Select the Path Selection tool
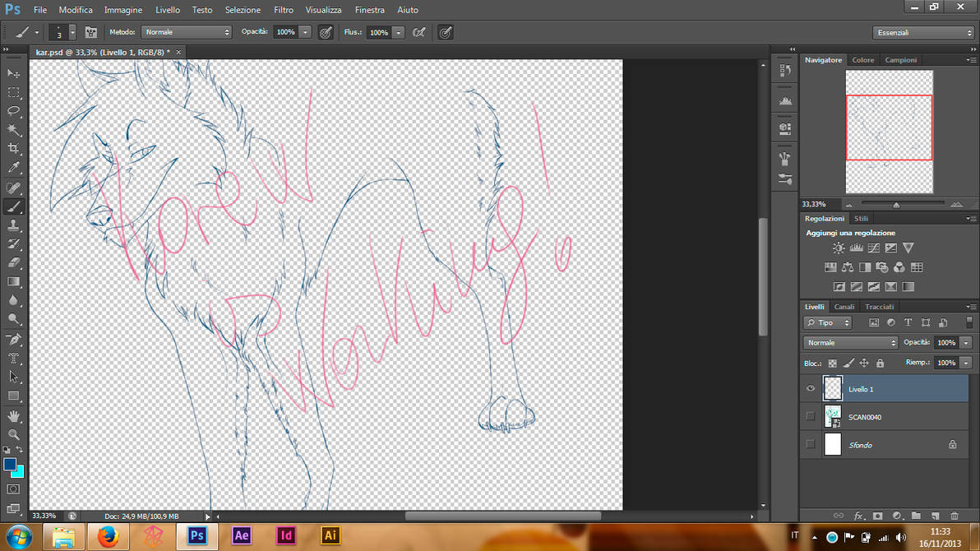This screenshot has height=551, width=980. coord(14,377)
